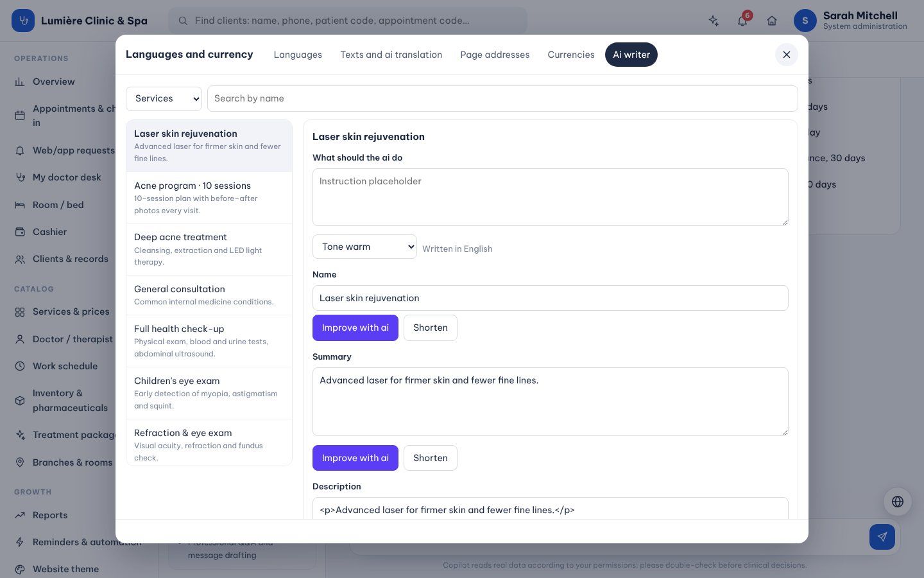
Task: Click Improve with ai under Summary
Action: point(355,458)
